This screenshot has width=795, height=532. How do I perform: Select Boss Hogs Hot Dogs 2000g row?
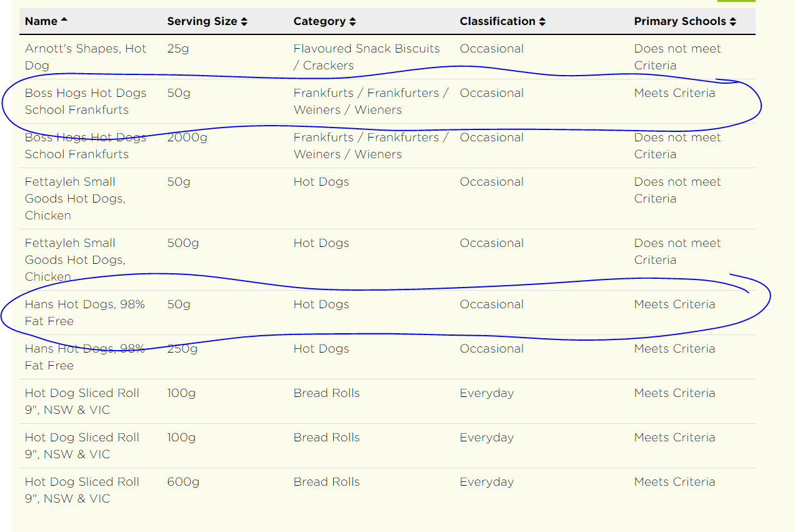click(387, 146)
